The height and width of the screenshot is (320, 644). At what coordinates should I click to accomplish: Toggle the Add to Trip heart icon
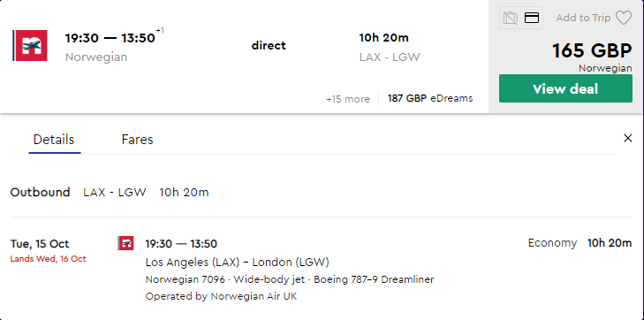click(x=624, y=18)
